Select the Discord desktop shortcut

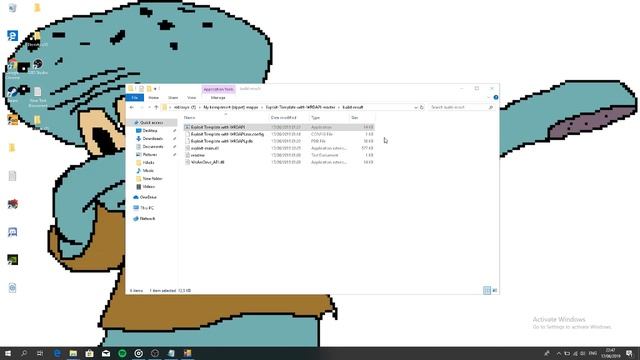12,232
